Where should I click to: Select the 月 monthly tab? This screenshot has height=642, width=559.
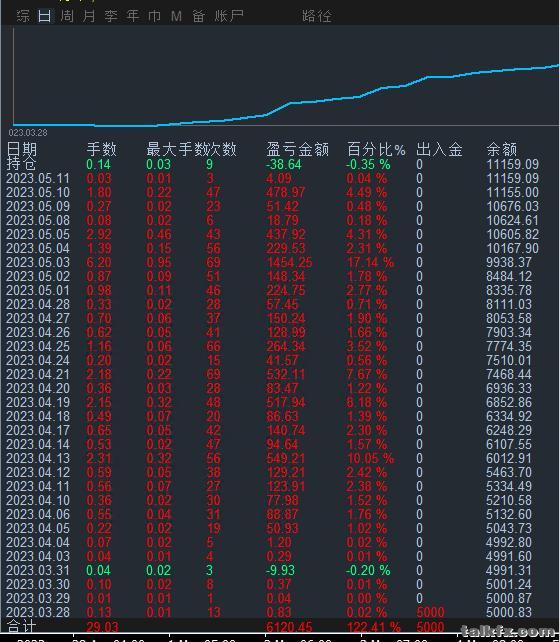[x=88, y=16]
